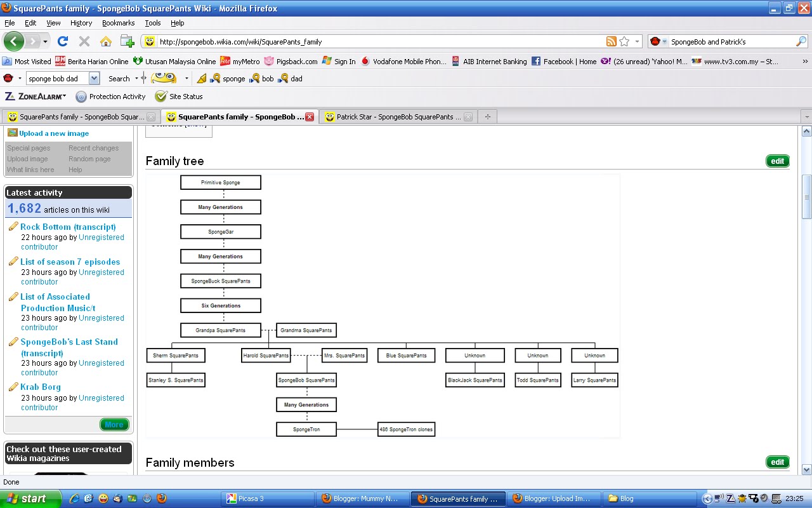Click the green More button
The height and width of the screenshot is (508, 812).
pyautogui.click(x=114, y=424)
